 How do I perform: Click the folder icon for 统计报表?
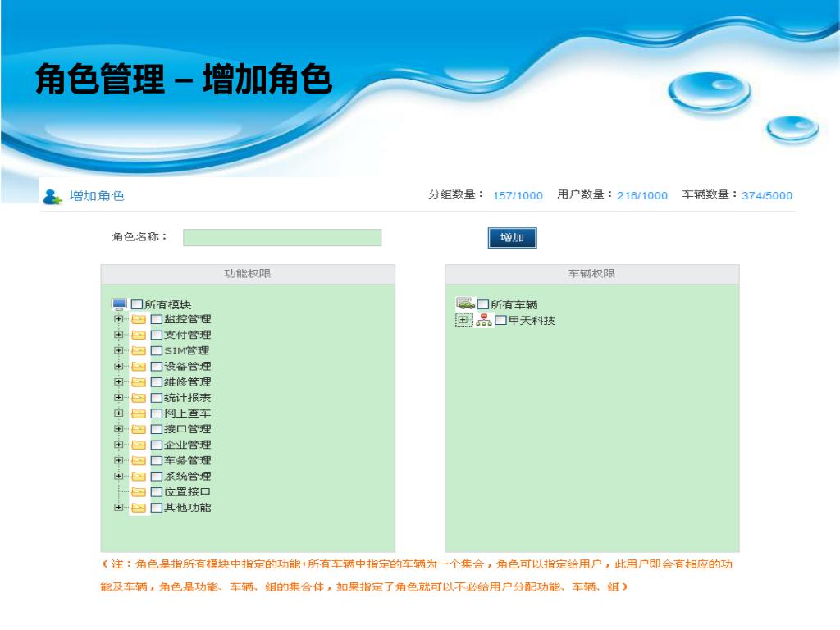[139, 398]
